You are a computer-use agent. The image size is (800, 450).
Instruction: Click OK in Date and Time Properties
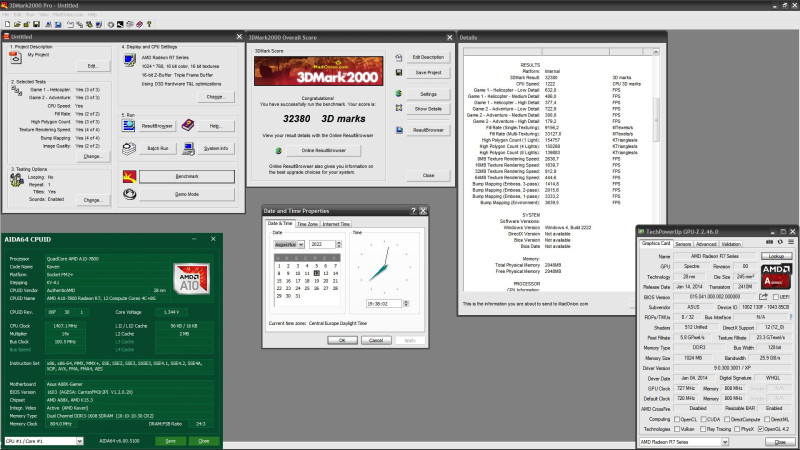click(342, 340)
